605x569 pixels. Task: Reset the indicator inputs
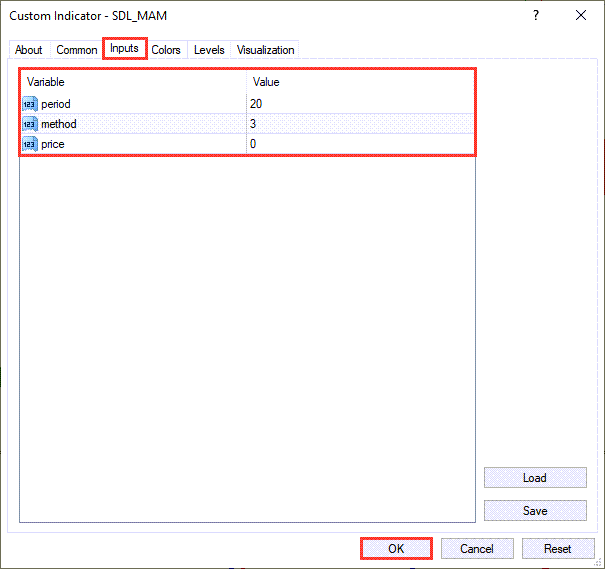tap(557, 549)
